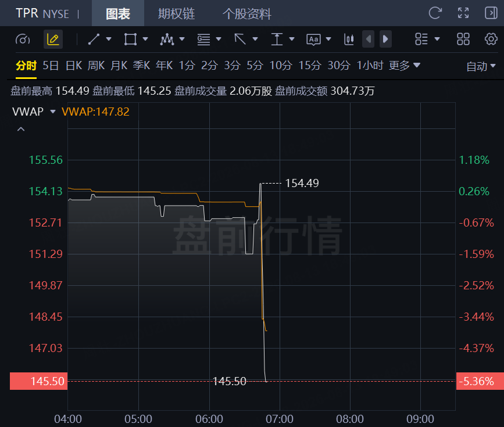Select the 周K timeframe

pyautogui.click(x=96, y=66)
